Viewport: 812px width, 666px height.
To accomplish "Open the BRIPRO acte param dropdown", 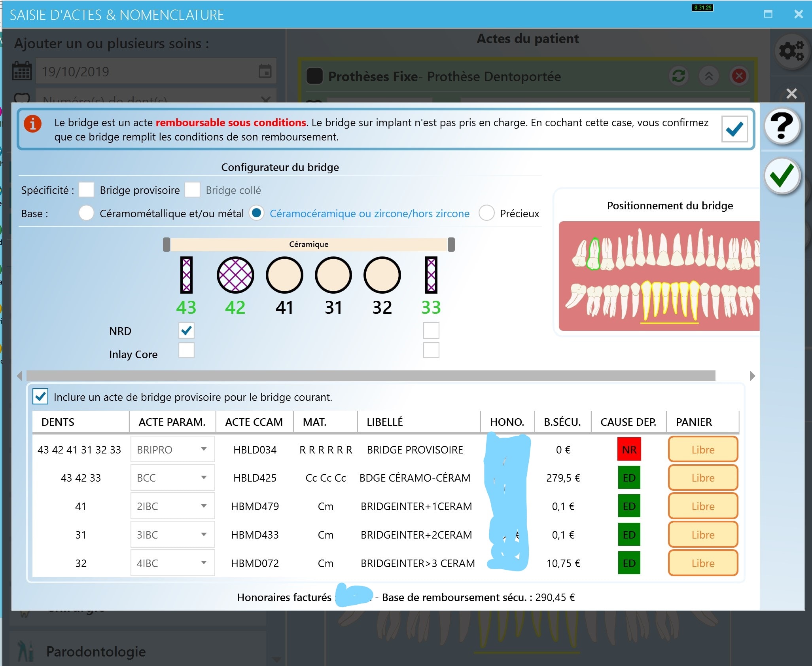I will [x=204, y=449].
